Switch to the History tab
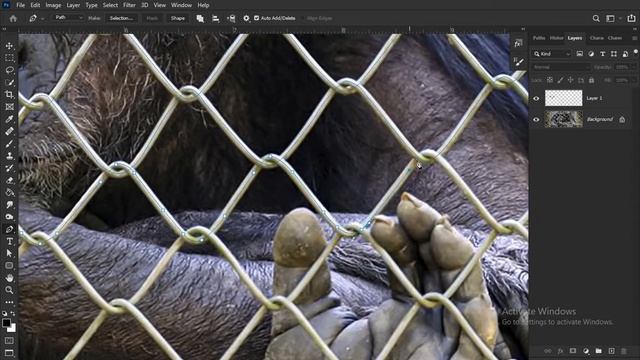Image resolution: width=640 pixels, height=360 pixels. (x=556, y=38)
